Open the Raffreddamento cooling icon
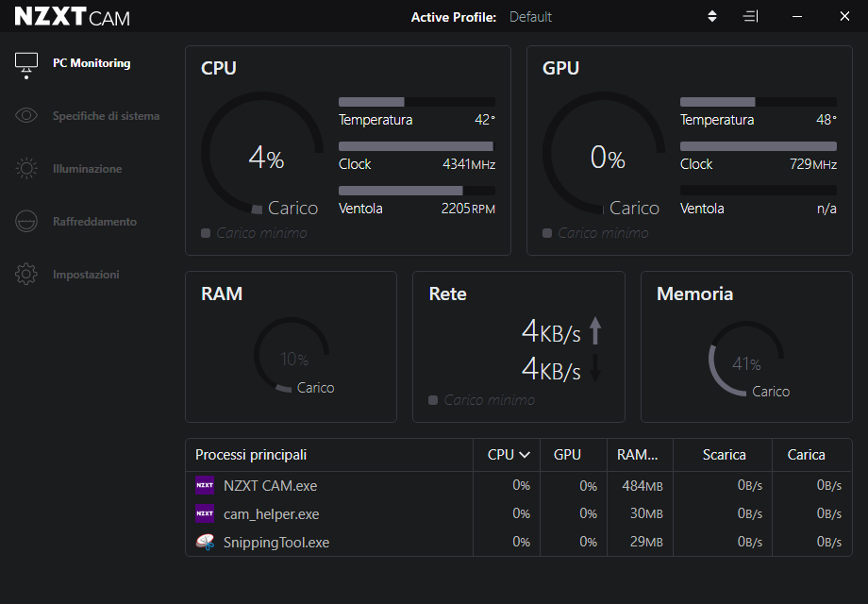The width and height of the screenshot is (868, 604). pos(26,222)
